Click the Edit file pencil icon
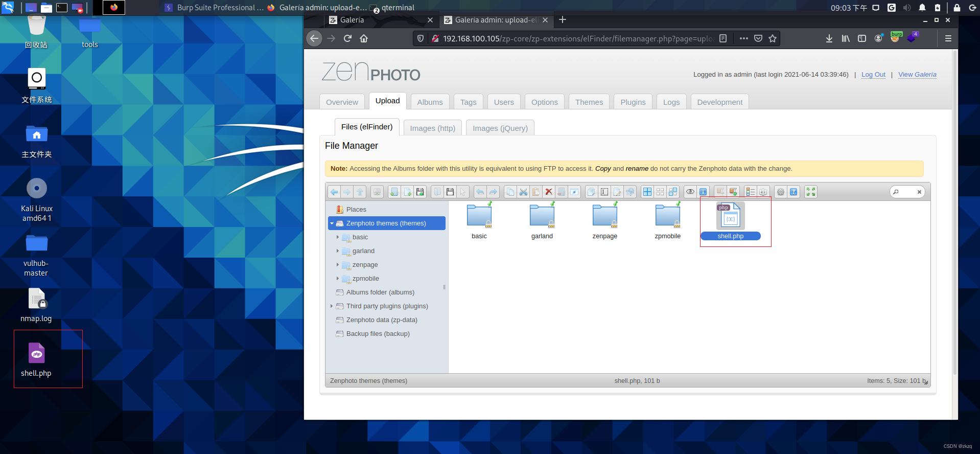Viewport: 980px width, 454px height. click(x=617, y=192)
